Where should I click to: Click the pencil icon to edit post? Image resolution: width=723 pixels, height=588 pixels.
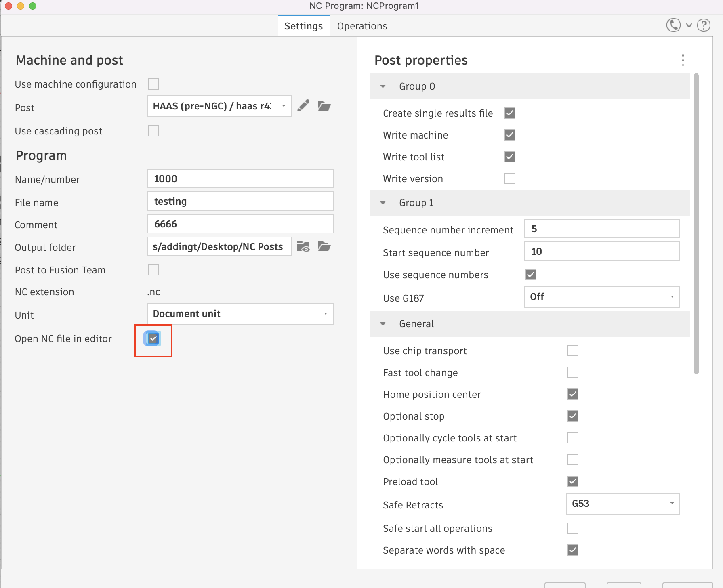pyautogui.click(x=303, y=106)
